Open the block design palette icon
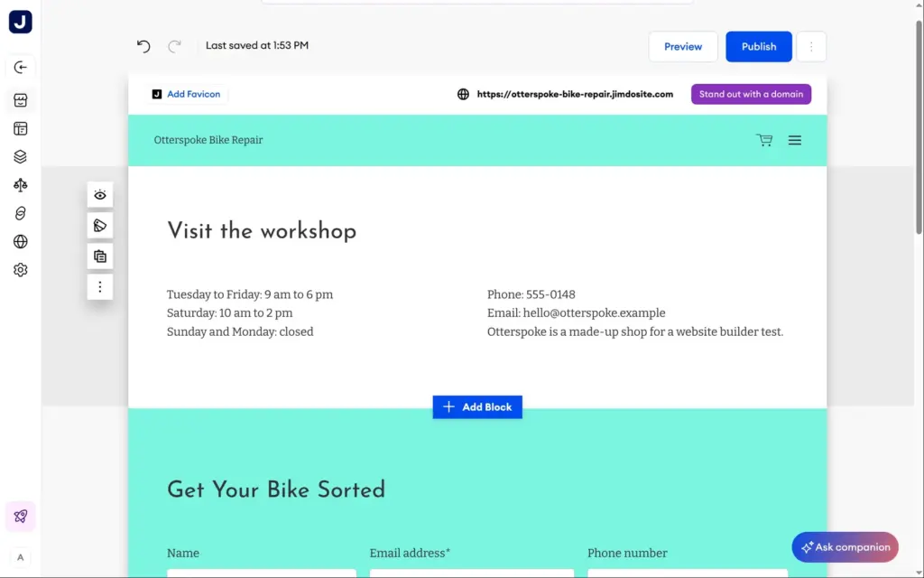Screen dimensions: 924x578 pyautogui.click(x=100, y=225)
